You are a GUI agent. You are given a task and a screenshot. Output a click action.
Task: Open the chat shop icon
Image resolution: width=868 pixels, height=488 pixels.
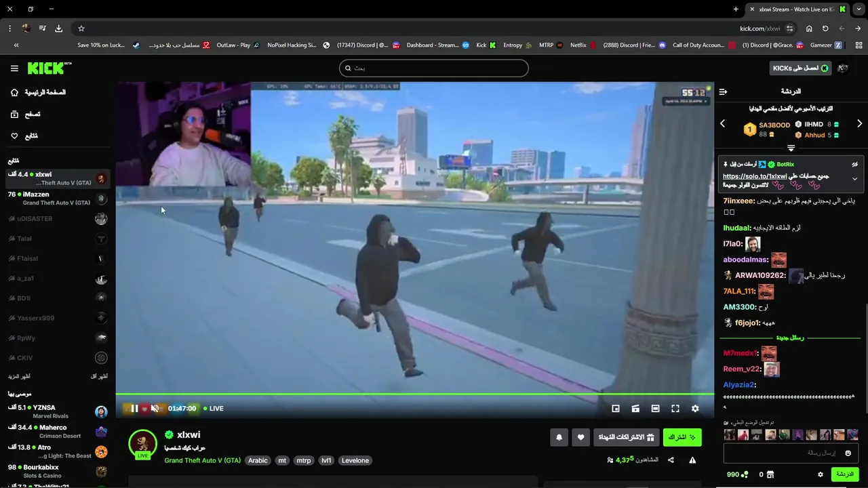click(770, 474)
